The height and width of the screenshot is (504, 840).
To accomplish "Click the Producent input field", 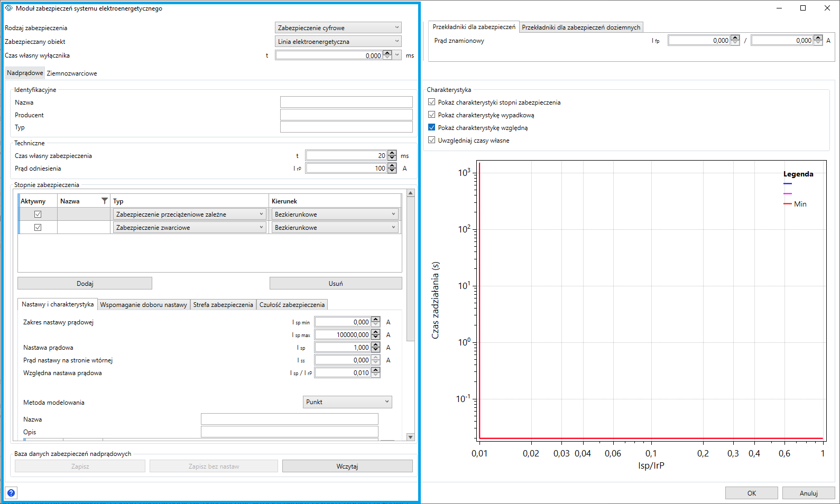I will pyautogui.click(x=346, y=115).
